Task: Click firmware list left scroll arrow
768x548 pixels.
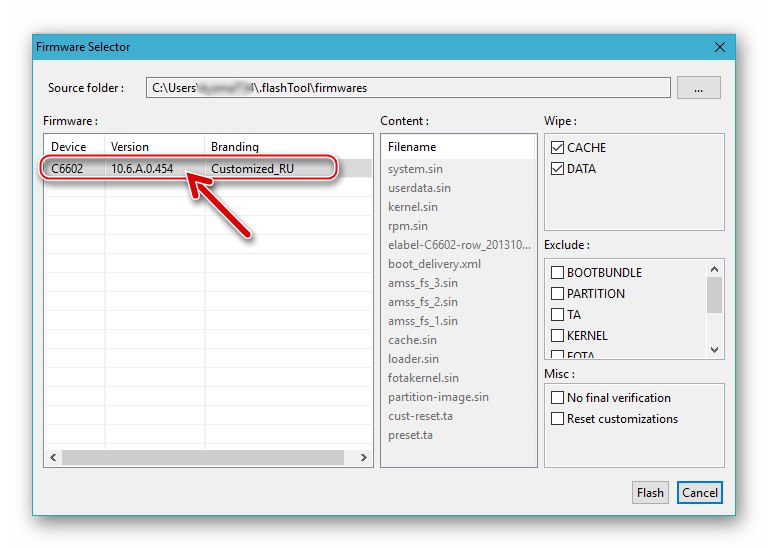Action: pyautogui.click(x=53, y=457)
